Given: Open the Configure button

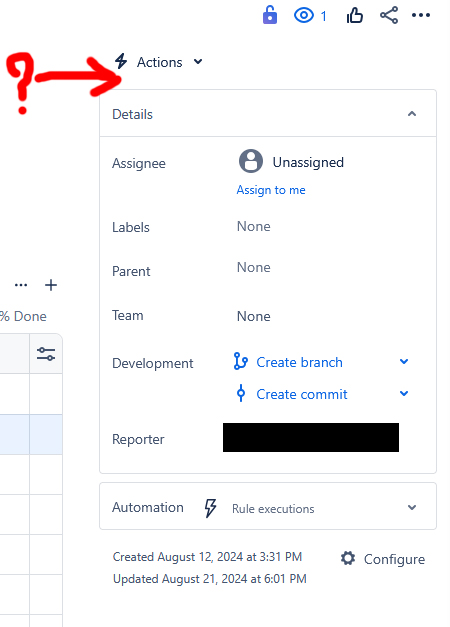Looking at the screenshot, I should [382, 559].
